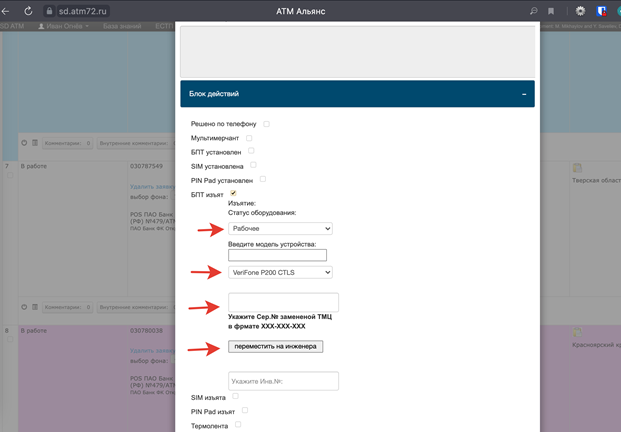The height and width of the screenshot is (432, 621).
Task: Open the gear extension icon in browser toolbar
Action: [x=582, y=10]
